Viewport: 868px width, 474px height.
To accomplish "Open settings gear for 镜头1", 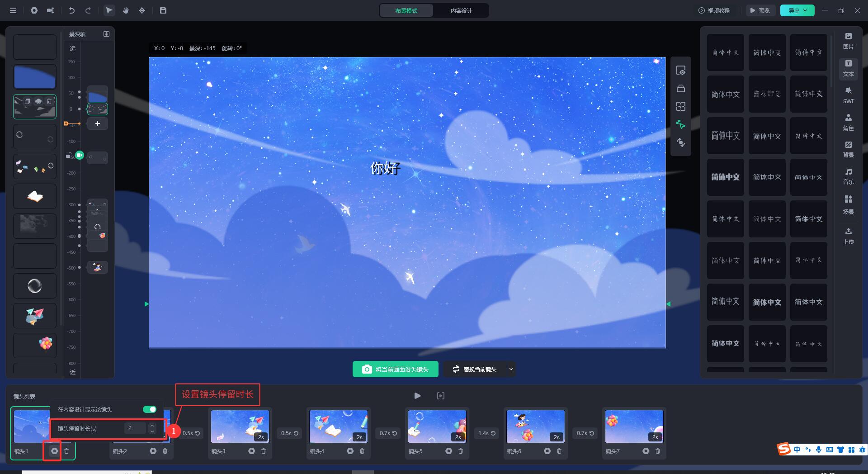I will tap(54, 451).
